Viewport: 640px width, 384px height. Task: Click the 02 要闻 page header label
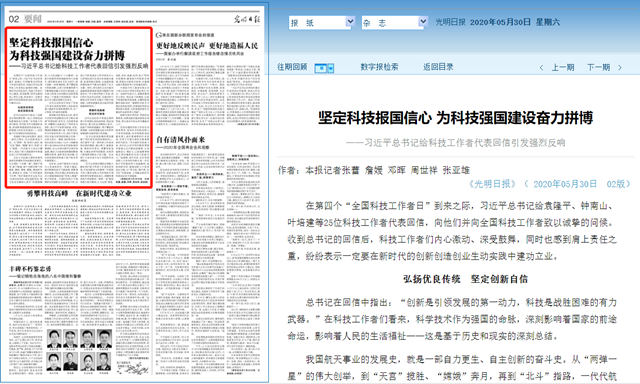(25, 19)
